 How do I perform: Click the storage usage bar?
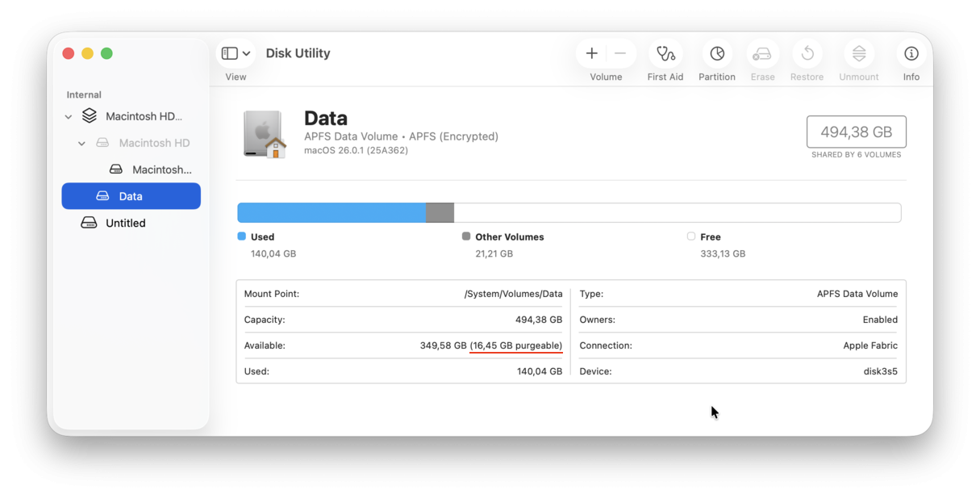tap(569, 211)
